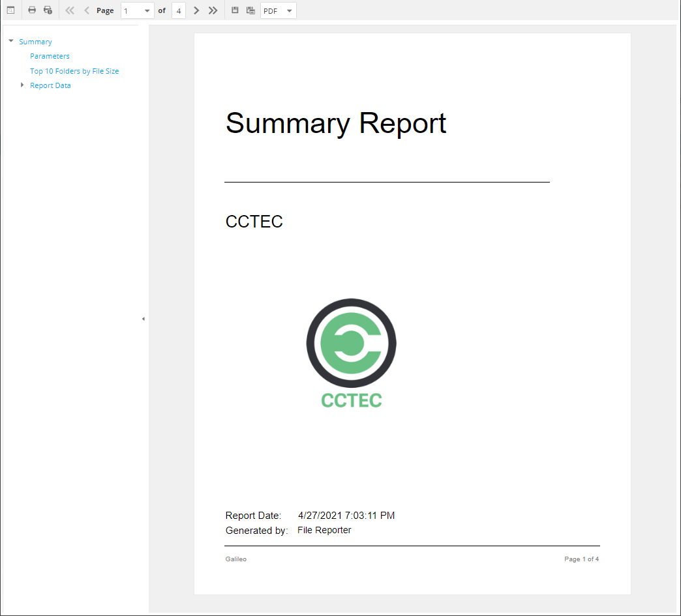Open Parameters in the document map
The height and width of the screenshot is (616, 681).
pos(50,56)
